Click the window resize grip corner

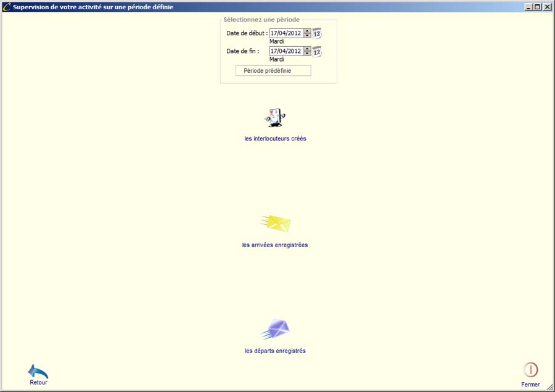pyautogui.click(x=549, y=386)
